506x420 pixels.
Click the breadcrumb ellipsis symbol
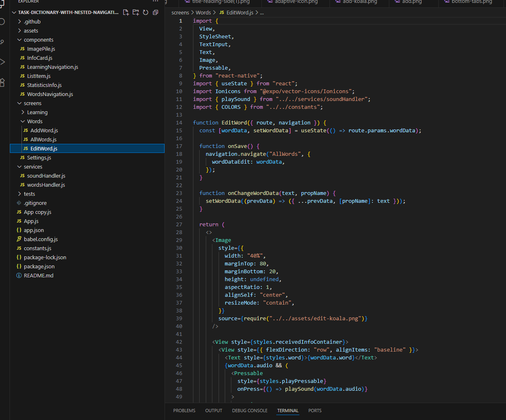pos(262,13)
